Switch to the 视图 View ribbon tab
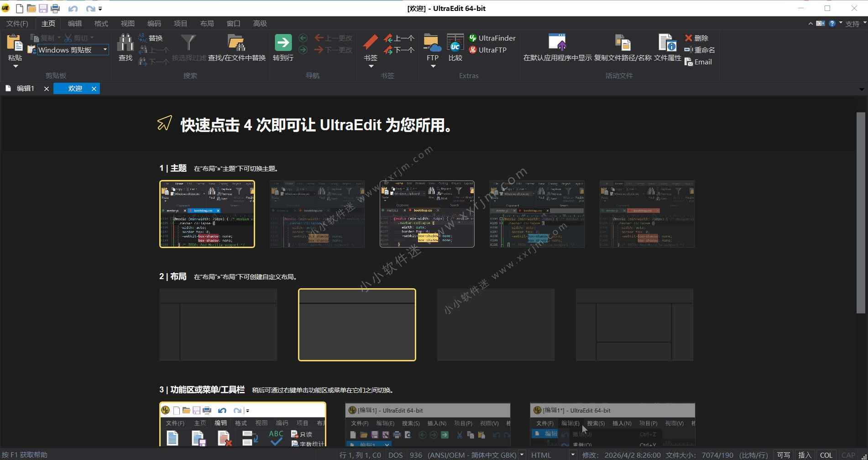Image resolution: width=868 pixels, height=460 pixels. pyautogui.click(x=128, y=23)
